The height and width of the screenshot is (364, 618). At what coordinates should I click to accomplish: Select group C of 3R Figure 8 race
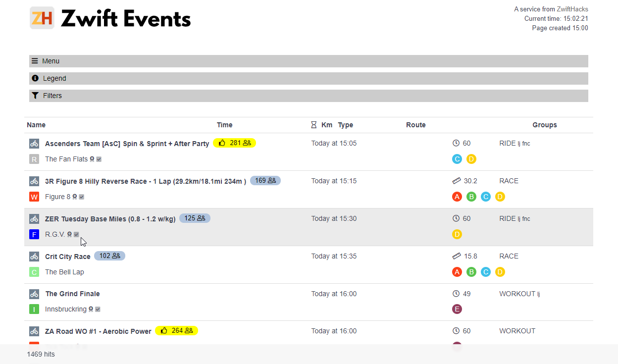pos(486,197)
